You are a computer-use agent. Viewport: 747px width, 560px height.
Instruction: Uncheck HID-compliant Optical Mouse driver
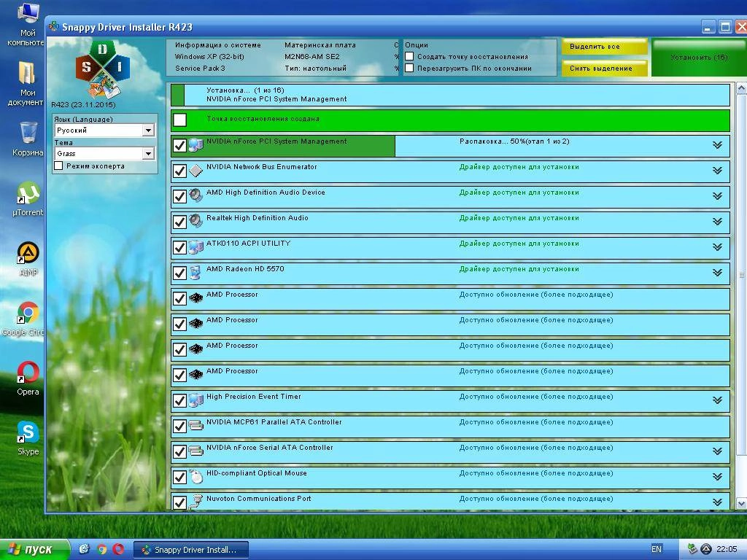(179, 477)
